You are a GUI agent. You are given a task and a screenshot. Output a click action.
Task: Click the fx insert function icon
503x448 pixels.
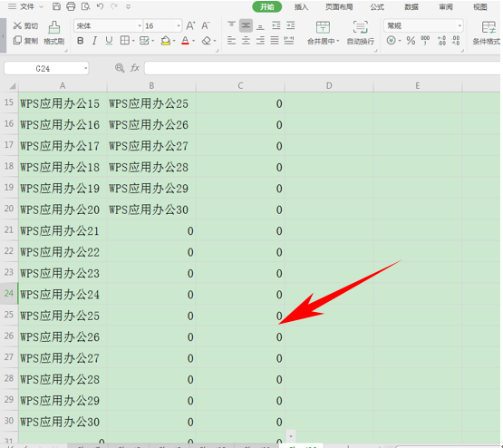coord(135,68)
